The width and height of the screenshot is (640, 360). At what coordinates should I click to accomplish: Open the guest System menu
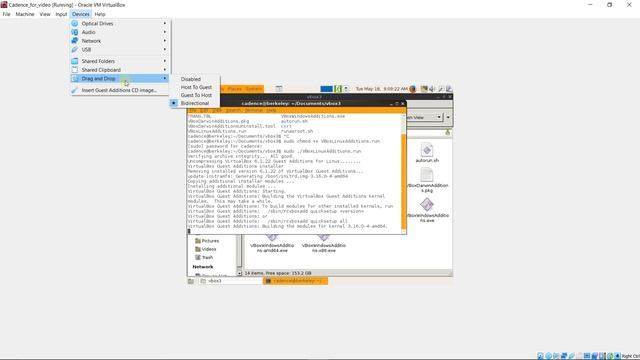[x=254, y=89]
